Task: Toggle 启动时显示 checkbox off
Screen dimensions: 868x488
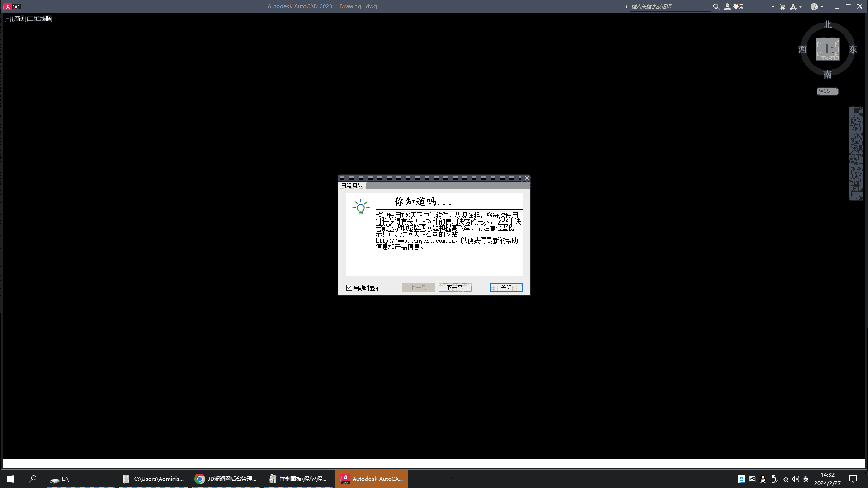Action: tap(349, 288)
